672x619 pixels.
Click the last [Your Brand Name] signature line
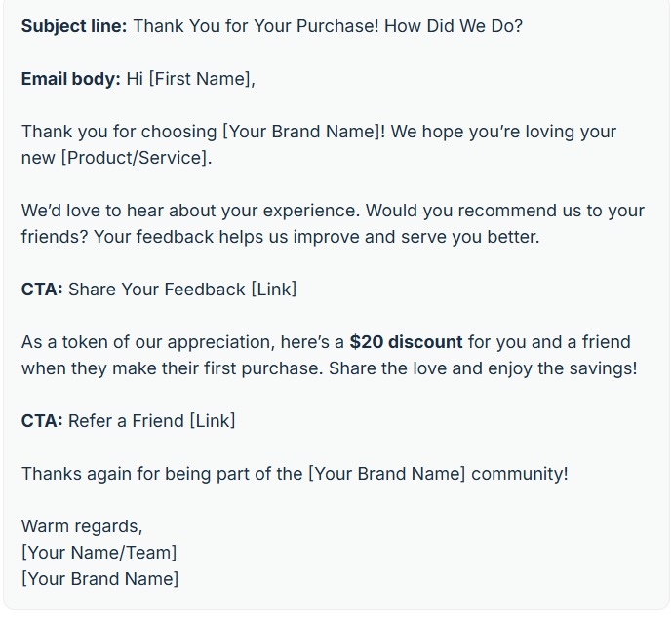(99, 579)
